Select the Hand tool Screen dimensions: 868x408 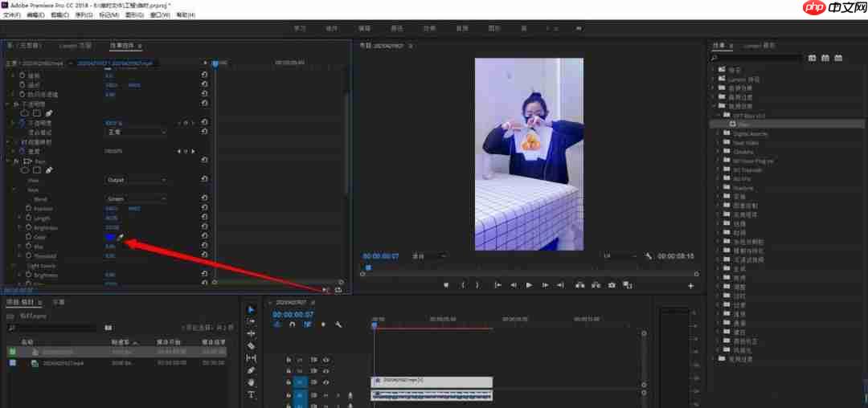(251, 382)
